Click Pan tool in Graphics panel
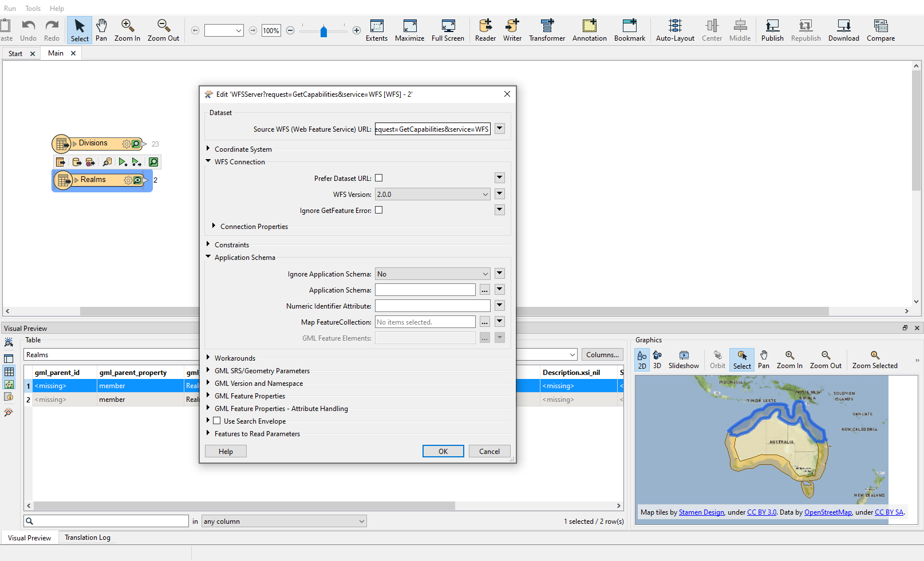 pyautogui.click(x=764, y=360)
